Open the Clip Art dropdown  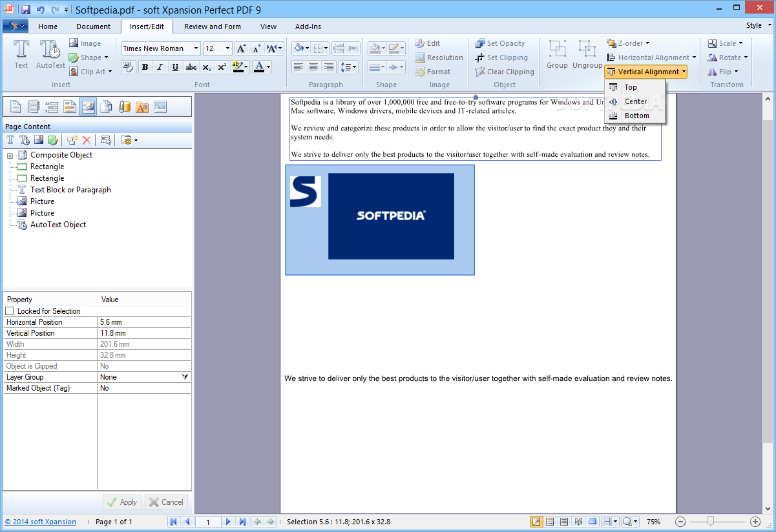click(91, 72)
